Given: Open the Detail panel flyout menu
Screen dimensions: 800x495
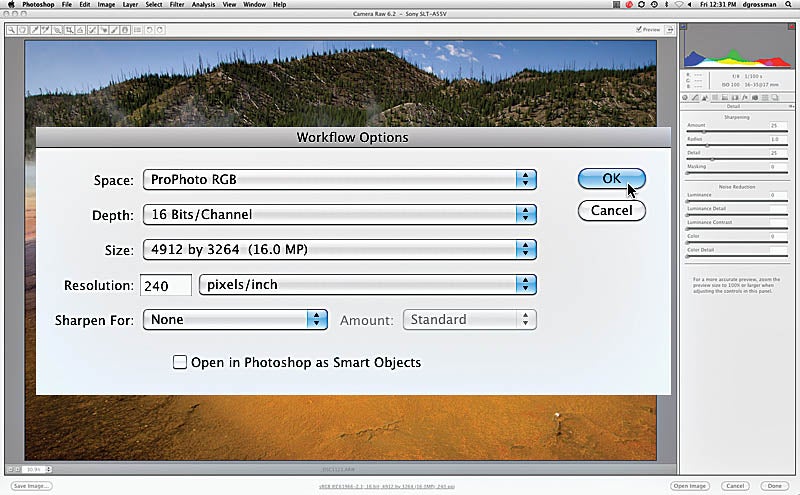Looking at the screenshot, I should (791, 106).
